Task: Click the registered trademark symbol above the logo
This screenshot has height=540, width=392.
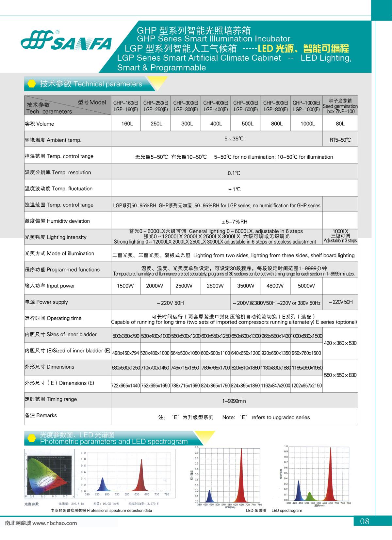Action: pos(57,32)
